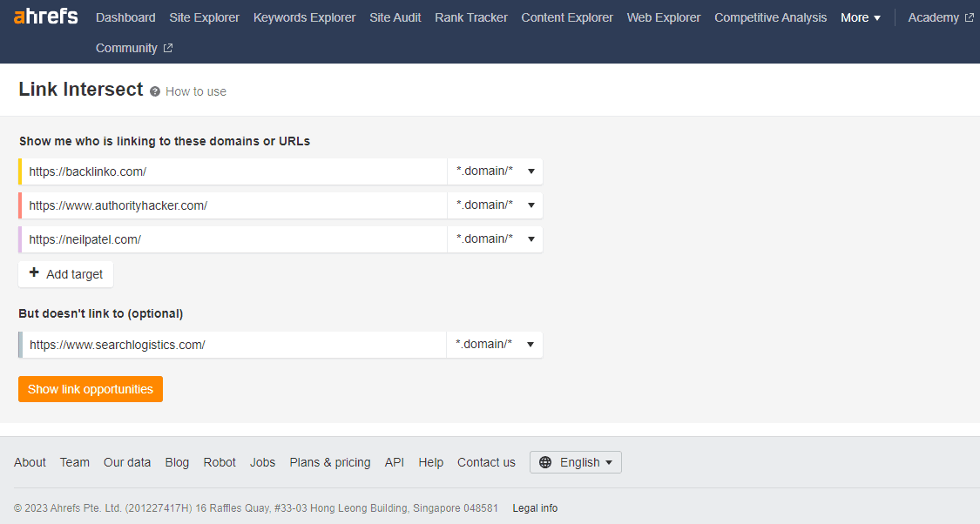The image size is (980, 524).
Task: Click the authorityhacker.com URL input field
Action: tap(234, 205)
